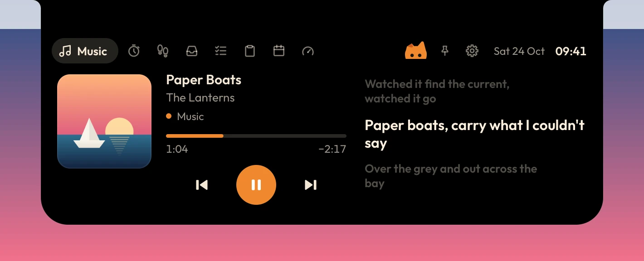
Task: Click the orange cat mascot icon
Action: [416, 51]
